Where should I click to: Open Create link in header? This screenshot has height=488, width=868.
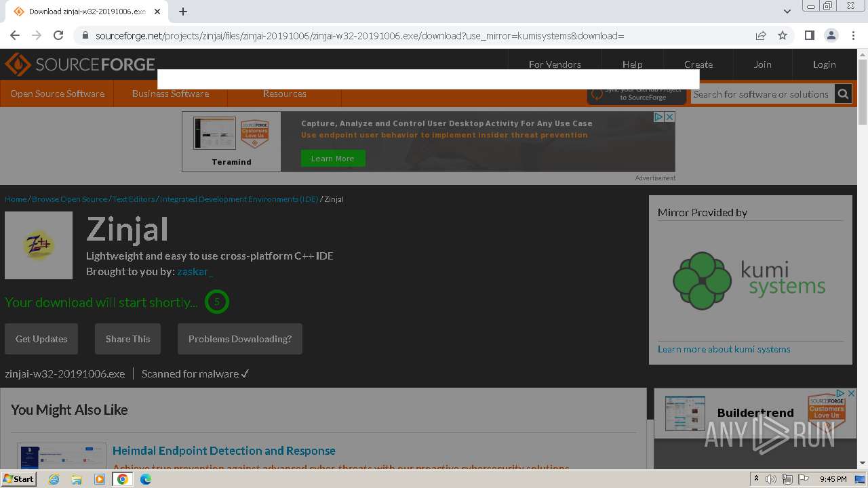coord(698,64)
